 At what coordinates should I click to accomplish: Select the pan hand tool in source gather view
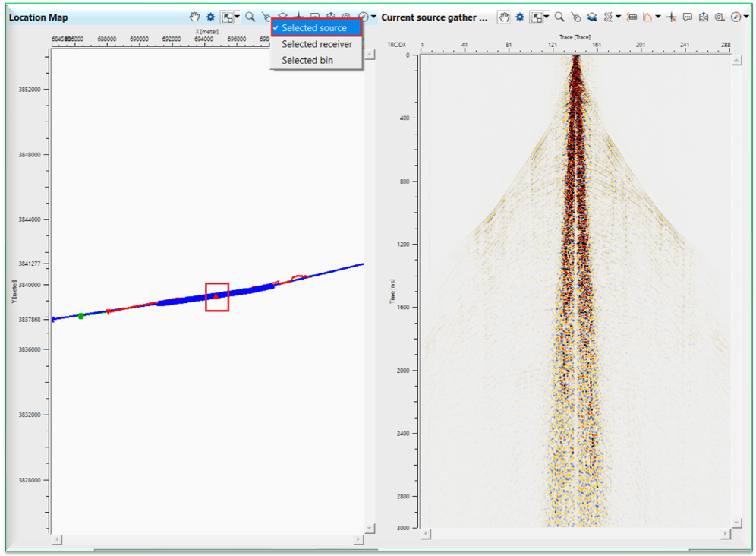[x=502, y=17]
